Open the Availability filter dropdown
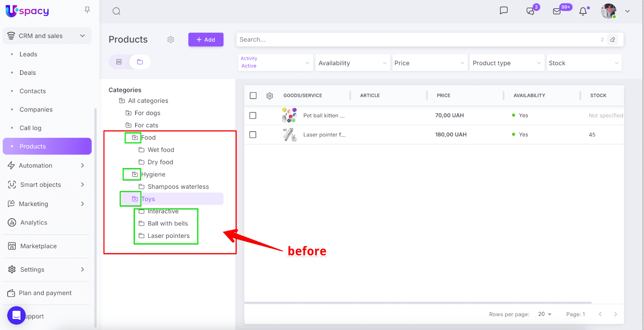Screen dimensions: 644x330 [x=352, y=63]
